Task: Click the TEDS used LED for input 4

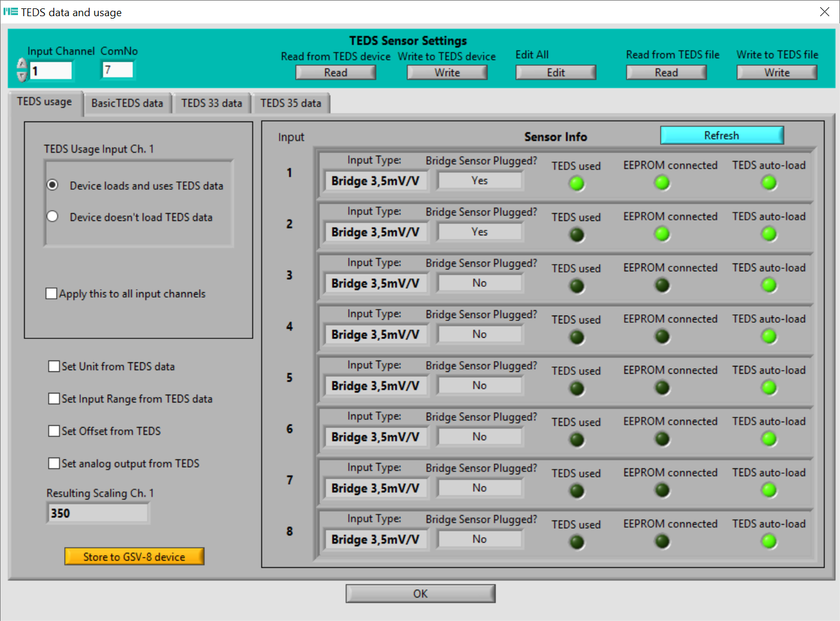Action: pos(576,337)
